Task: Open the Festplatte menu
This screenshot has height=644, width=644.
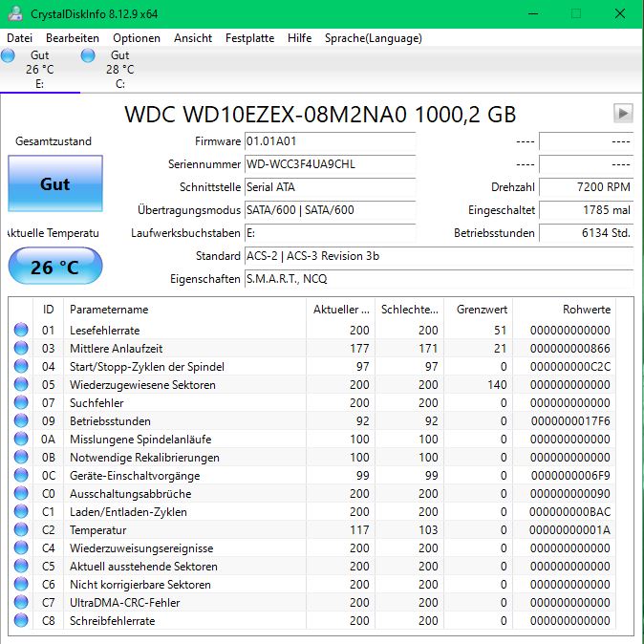Action: tap(249, 38)
